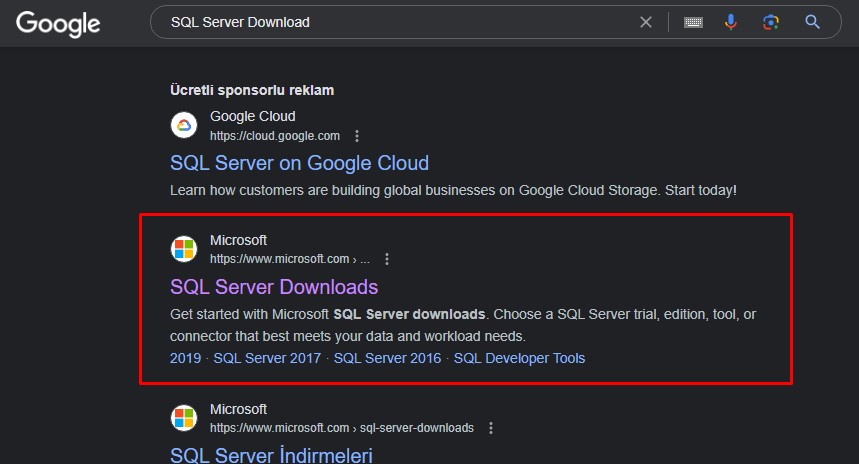Viewport: 859px width, 464px height.
Task: Open three-dot menu next to sql-server-downloads URL
Action: coord(491,428)
